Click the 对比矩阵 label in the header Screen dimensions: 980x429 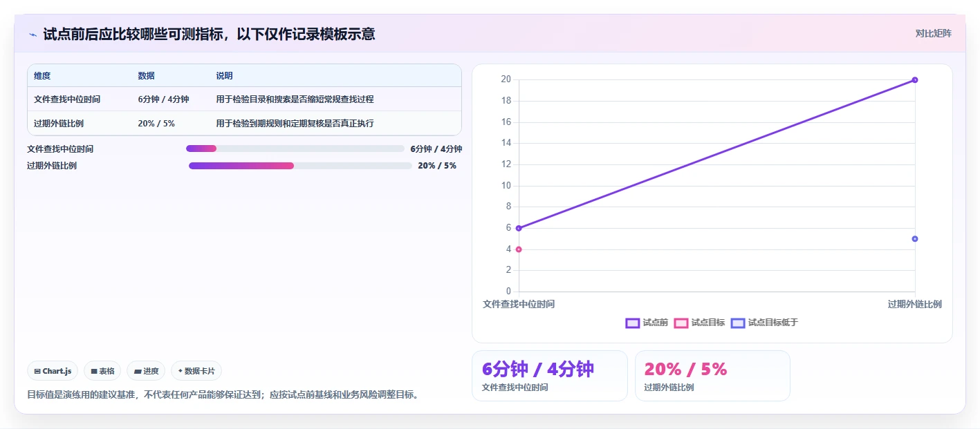pyautogui.click(x=933, y=33)
